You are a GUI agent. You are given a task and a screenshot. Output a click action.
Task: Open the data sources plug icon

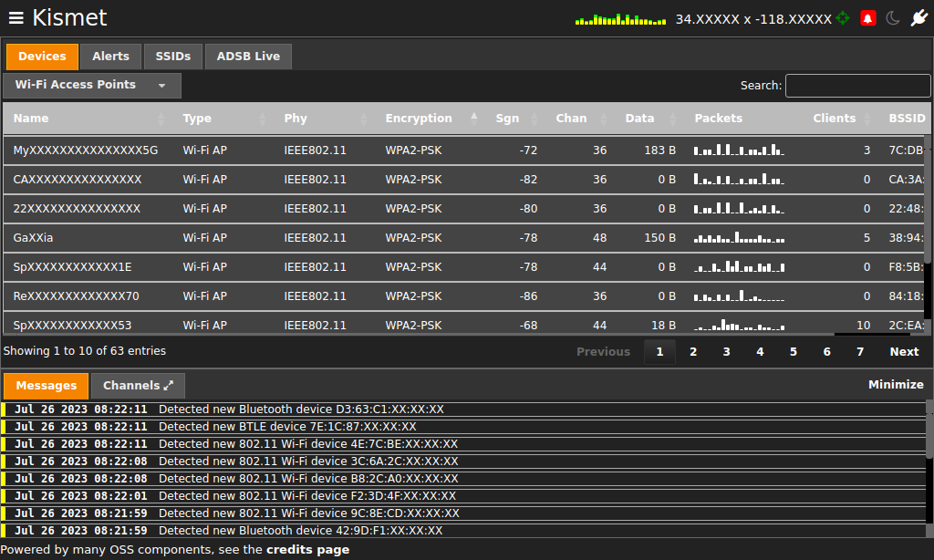click(918, 18)
